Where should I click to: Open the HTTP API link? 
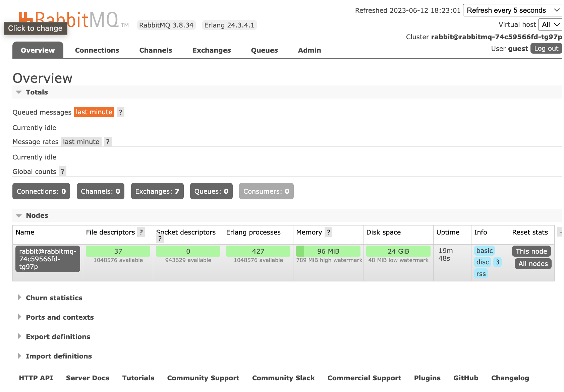(36, 378)
